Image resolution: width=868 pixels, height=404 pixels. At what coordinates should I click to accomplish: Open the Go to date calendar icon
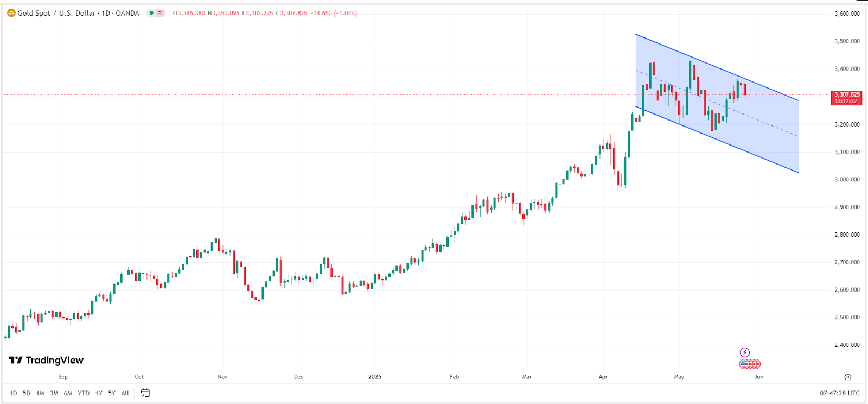click(144, 393)
